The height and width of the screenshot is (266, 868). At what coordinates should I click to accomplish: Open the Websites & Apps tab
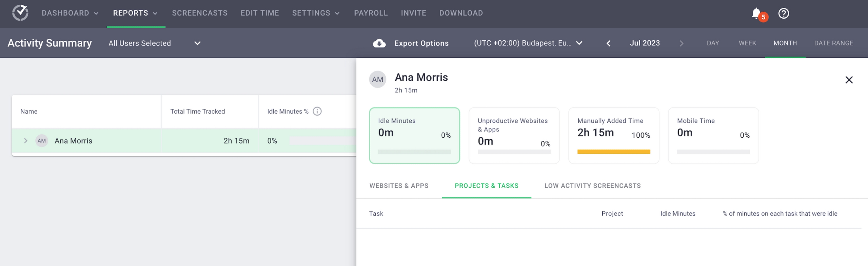[x=399, y=186]
